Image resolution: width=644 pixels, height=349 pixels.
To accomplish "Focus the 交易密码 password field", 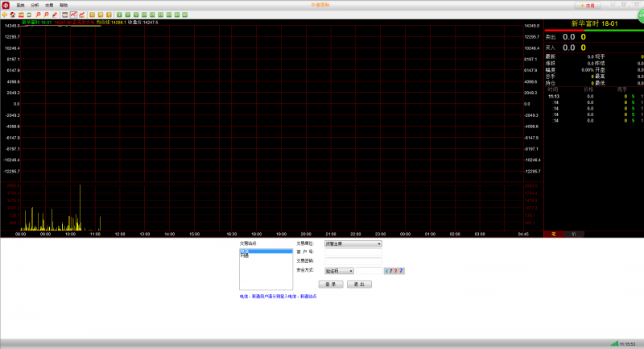I will tap(353, 261).
